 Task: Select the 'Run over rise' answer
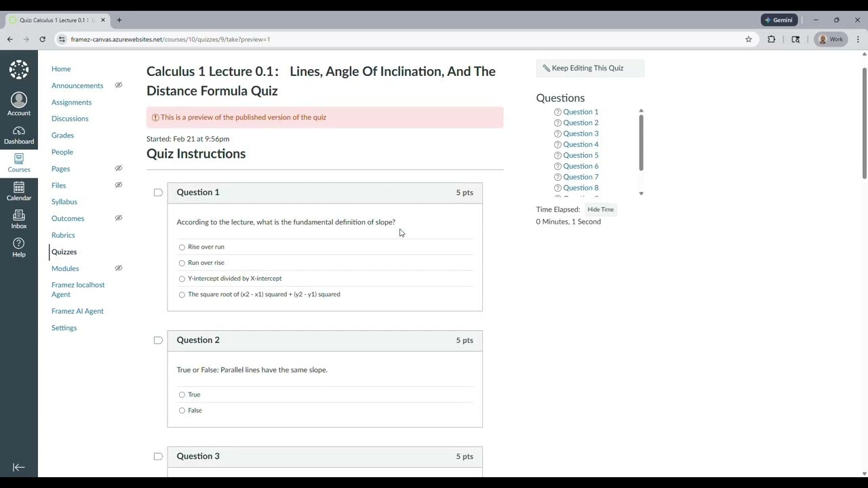182,263
